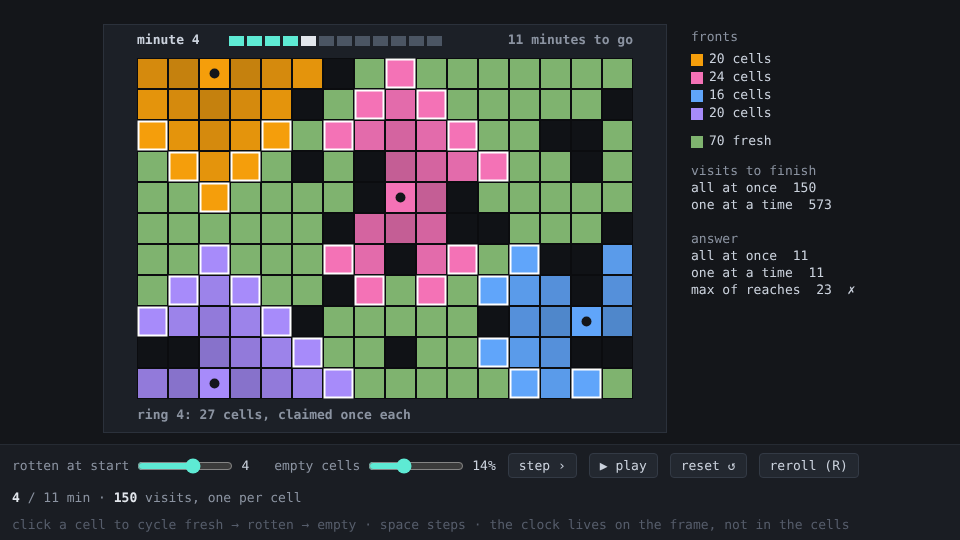The image size is (960, 540).
Task: Select the pink cell with the black dot
Action: tap(400, 198)
